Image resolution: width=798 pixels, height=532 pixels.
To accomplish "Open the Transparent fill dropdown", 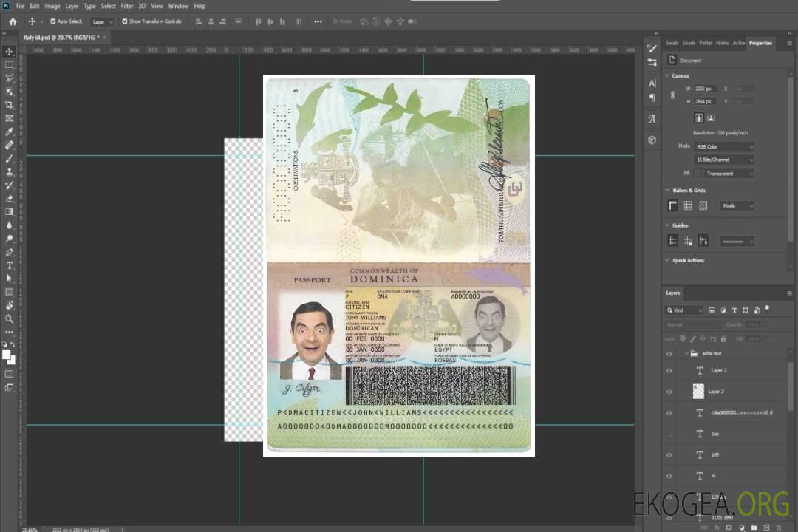I will pyautogui.click(x=729, y=174).
